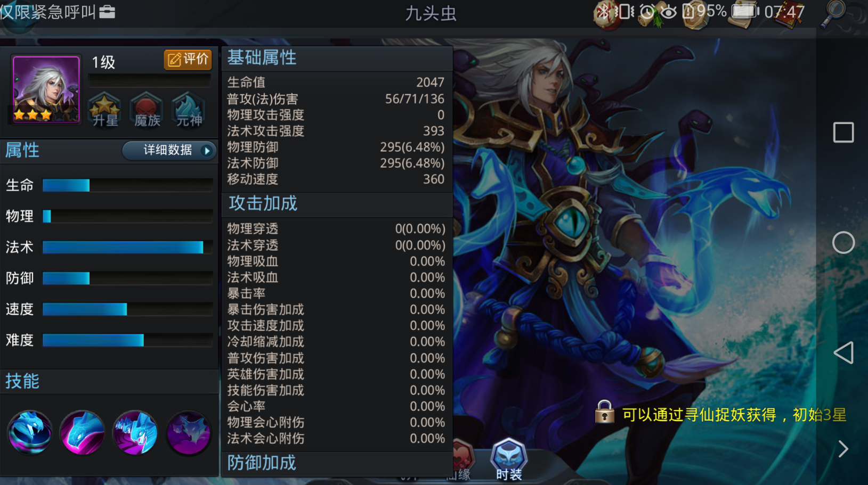
Task: Click the padlock unlock-info icon
Action: point(604,412)
